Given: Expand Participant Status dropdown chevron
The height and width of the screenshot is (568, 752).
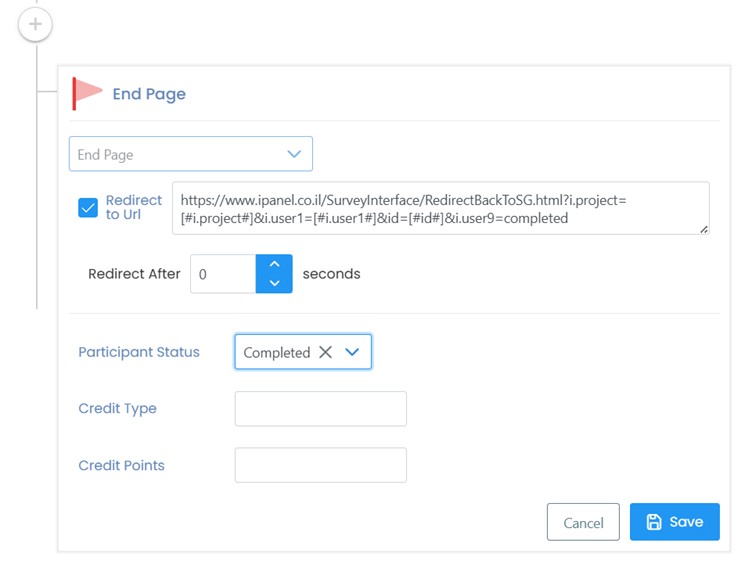Looking at the screenshot, I should tap(352, 352).
